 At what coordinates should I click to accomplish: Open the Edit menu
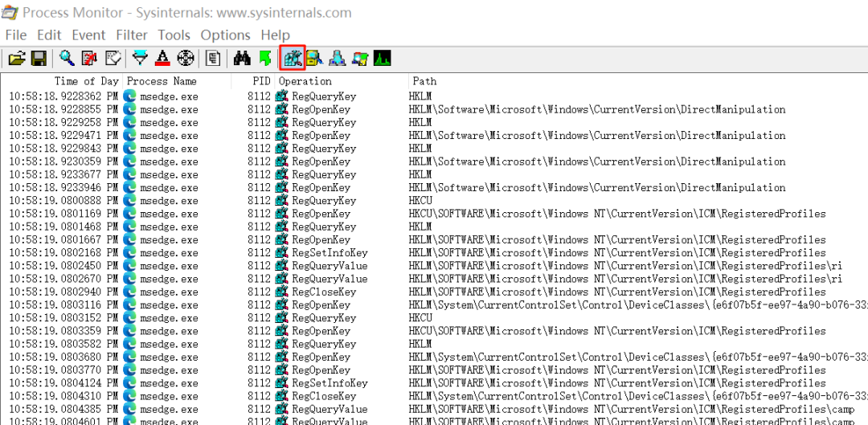(x=49, y=35)
